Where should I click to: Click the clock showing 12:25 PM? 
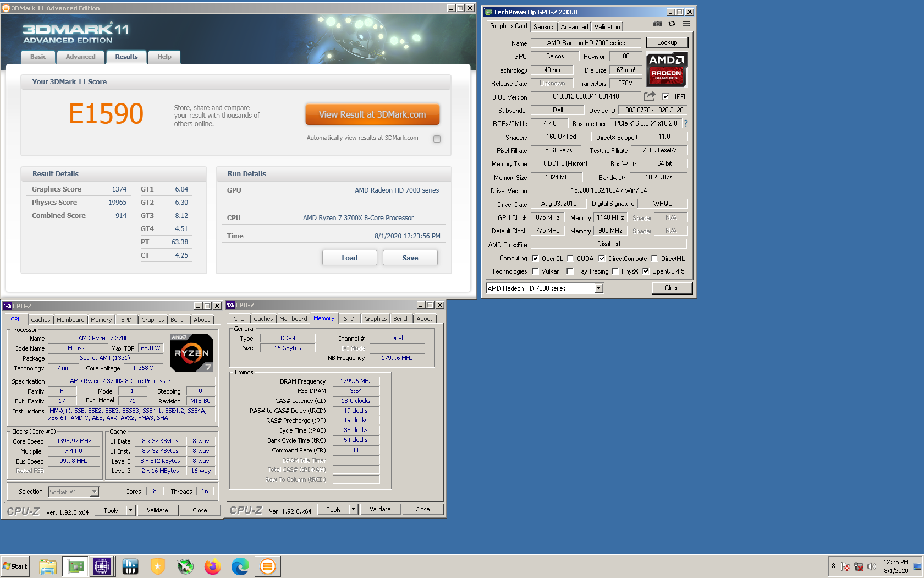click(x=896, y=562)
